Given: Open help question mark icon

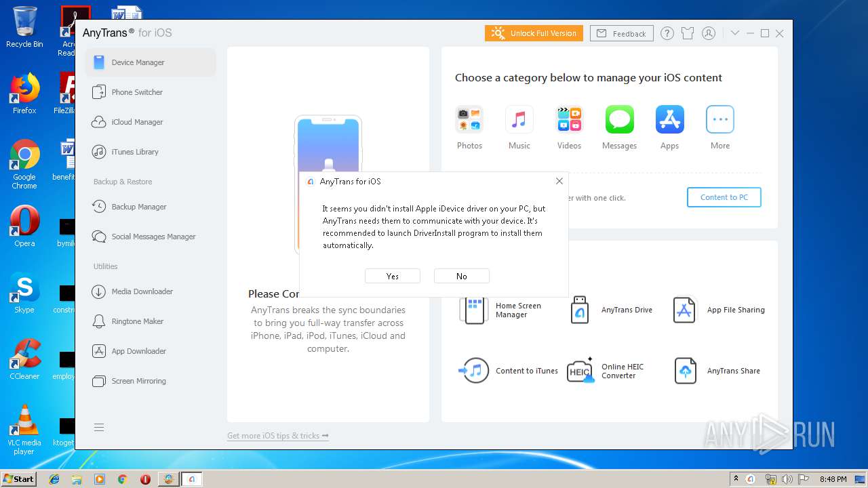Looking at the screenshot, I should pos(667,33).
